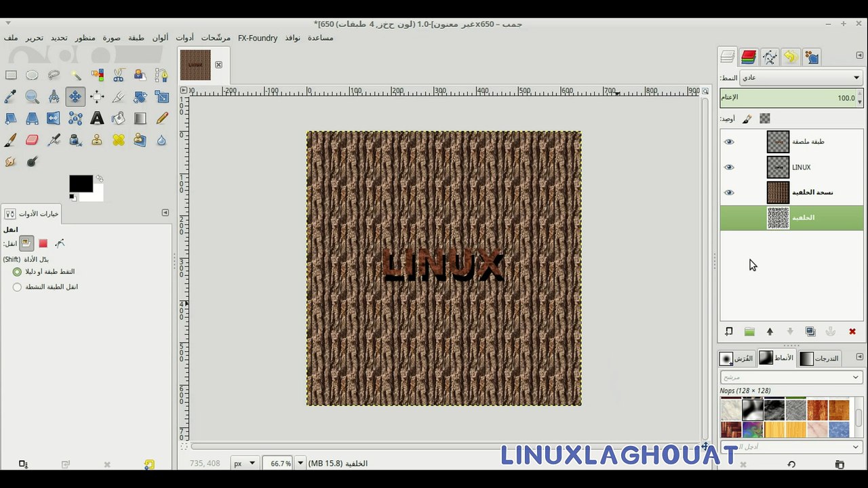Image resolution: width=868 pixels, height=488 pixels.
Task: Toggle lock alpha channel for the layer
Action: click(x=765, y=119)
